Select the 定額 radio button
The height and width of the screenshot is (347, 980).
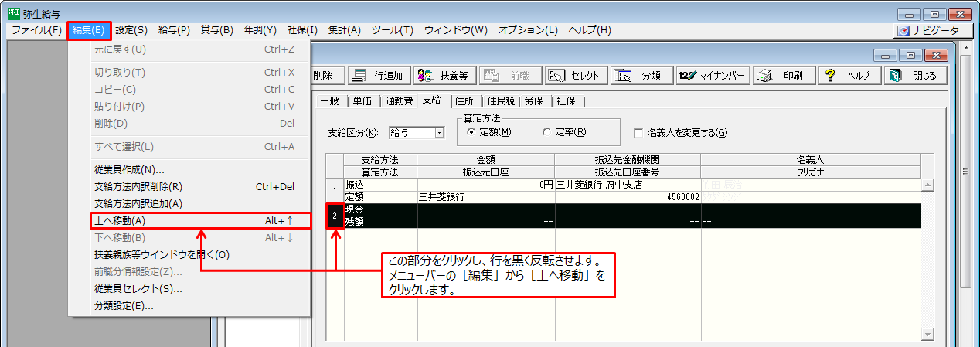tap(490, 132)
